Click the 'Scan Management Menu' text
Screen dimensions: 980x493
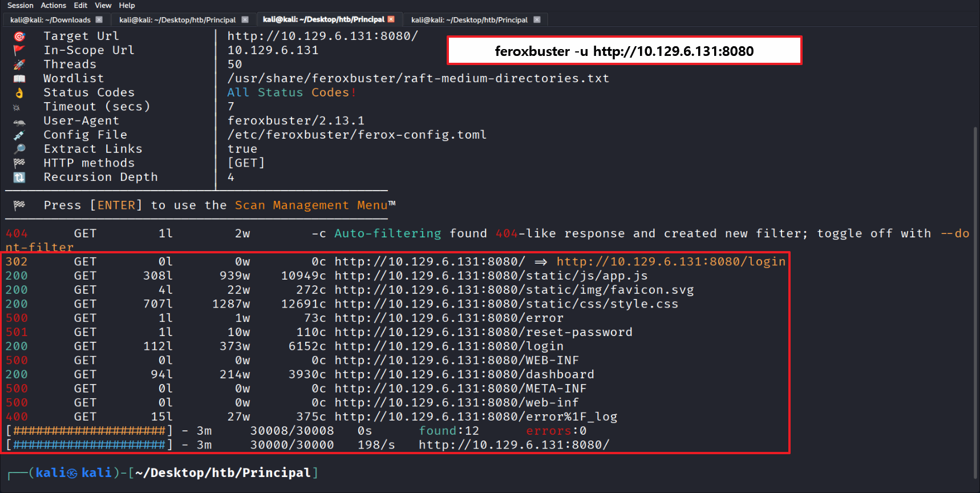(311, 205)
